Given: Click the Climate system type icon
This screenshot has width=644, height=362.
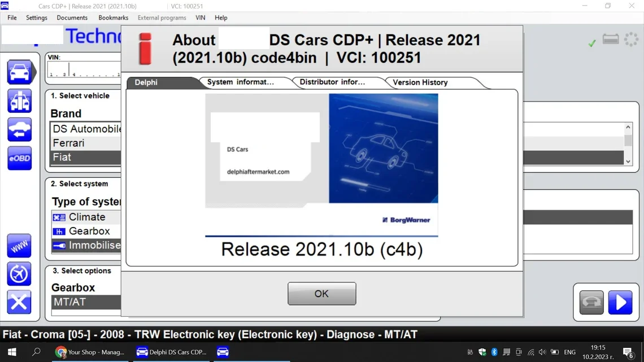Looking at the screenshot, I should 59,217.
